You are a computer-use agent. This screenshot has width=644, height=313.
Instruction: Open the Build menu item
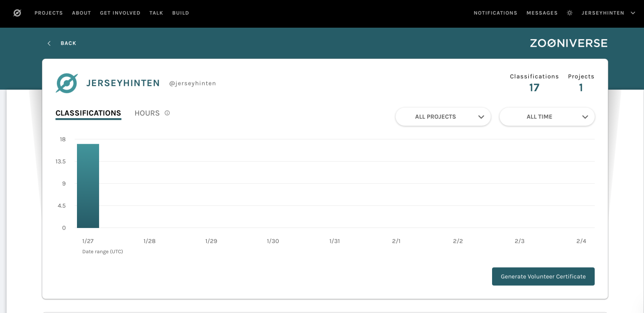181,13
